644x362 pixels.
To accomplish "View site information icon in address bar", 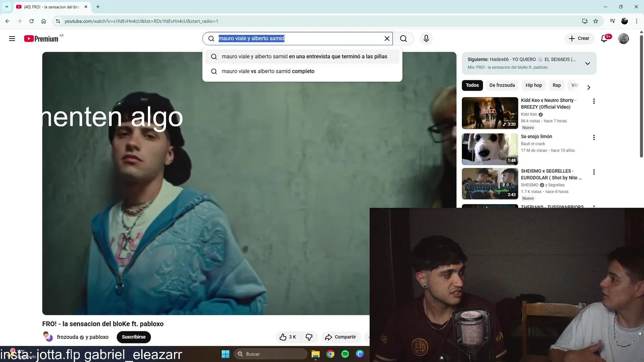I will [58, 21].
